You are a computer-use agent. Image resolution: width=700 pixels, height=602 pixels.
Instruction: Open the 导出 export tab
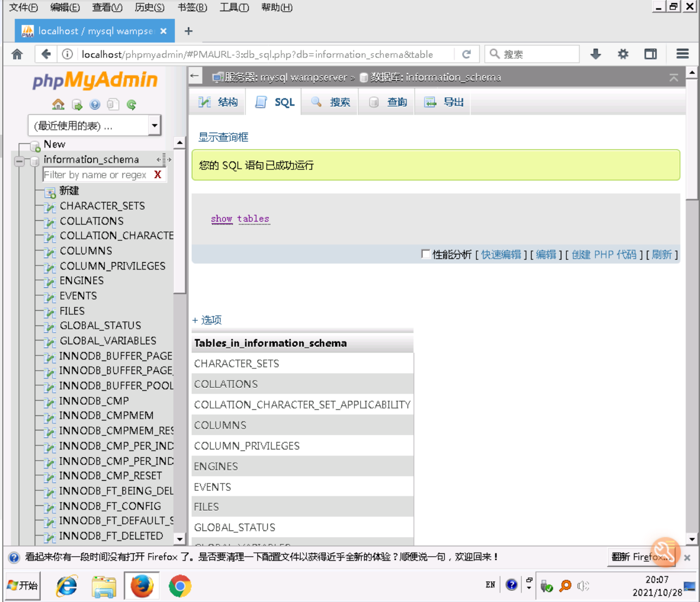point(444,102)
